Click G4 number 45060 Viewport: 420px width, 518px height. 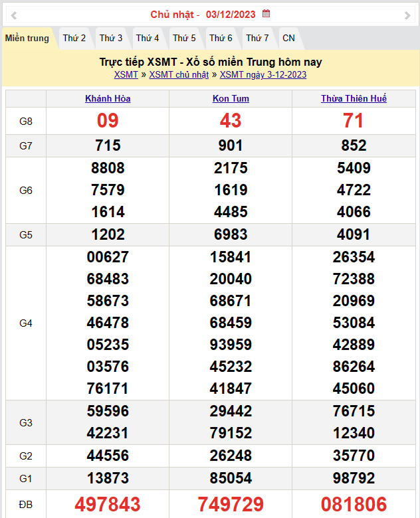pos(354,388)
